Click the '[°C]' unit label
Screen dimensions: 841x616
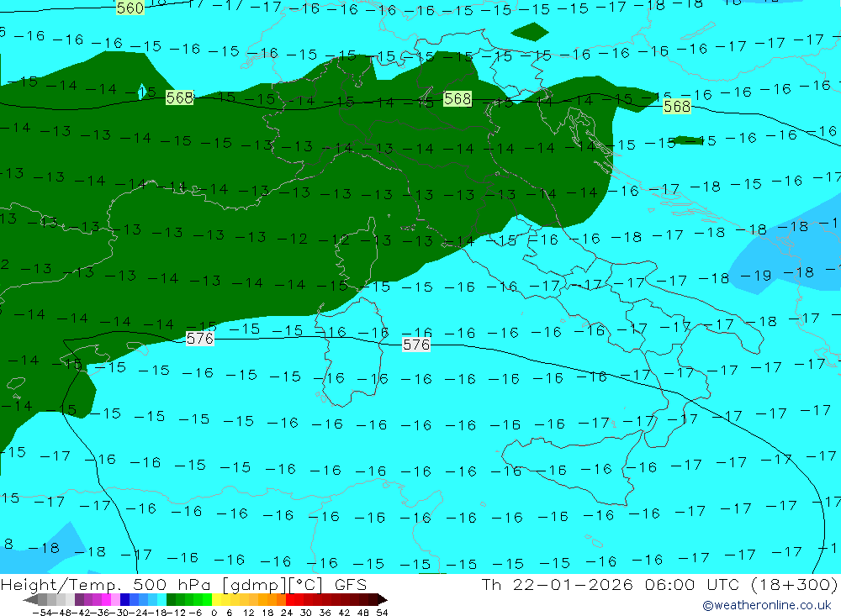[306, 585]
